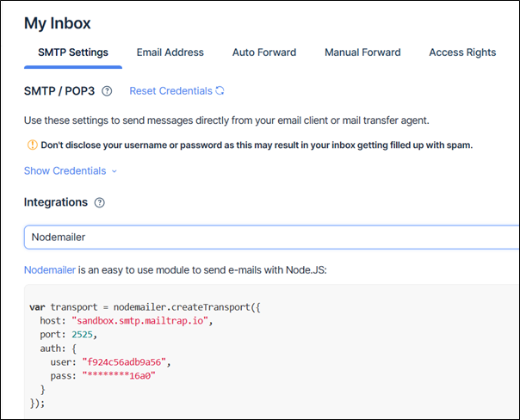Click the Reset Credentials link
This screenshot has height=420, width=520.
pos(170,90)
